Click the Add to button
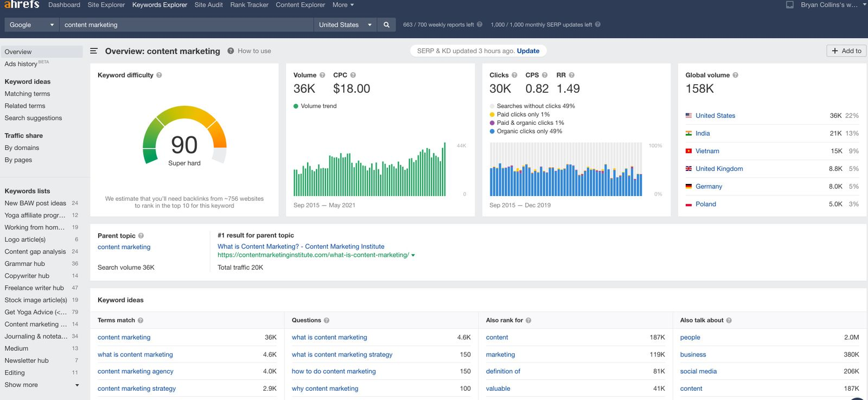 pos(846,51)
